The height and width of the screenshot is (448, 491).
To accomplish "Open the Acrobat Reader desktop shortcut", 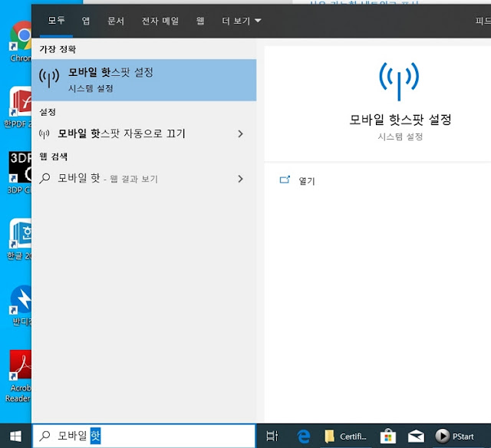I will (x=19, y=377).
